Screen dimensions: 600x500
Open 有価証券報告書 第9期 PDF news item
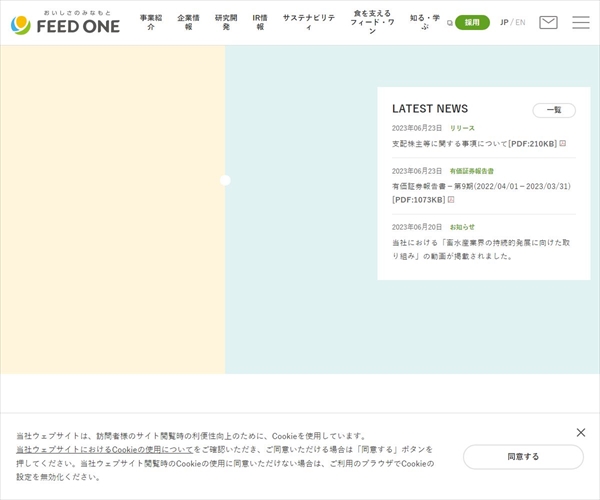pos(481,193)
